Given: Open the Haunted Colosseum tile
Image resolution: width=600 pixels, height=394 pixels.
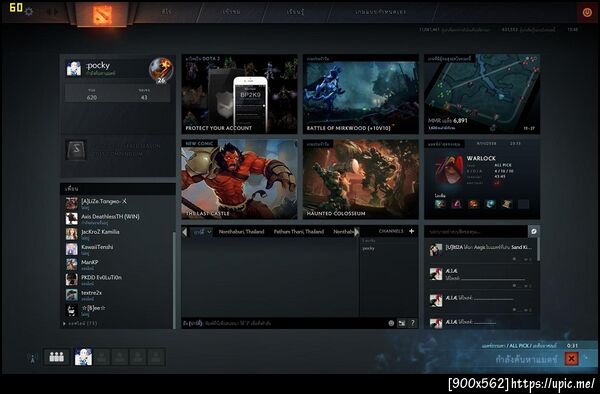Looking at the screenshot, I should (360, 179).
